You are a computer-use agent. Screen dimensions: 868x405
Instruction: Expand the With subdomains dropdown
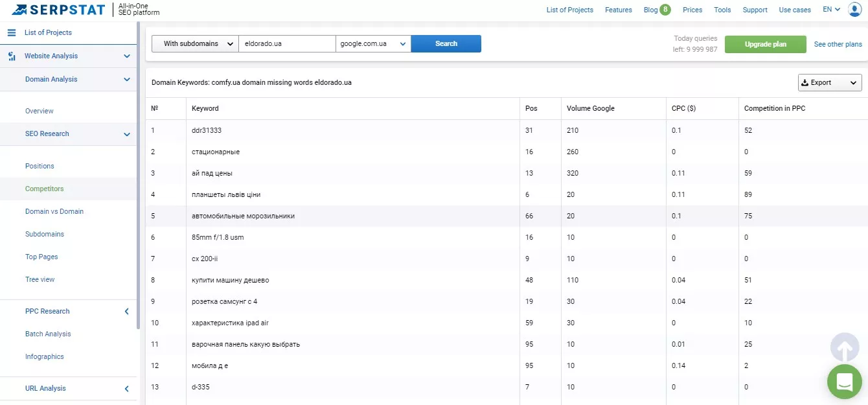(195, 43)
